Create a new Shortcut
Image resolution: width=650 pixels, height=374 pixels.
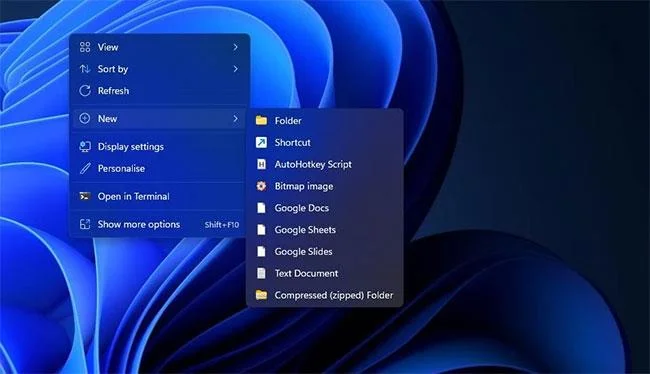325,142
